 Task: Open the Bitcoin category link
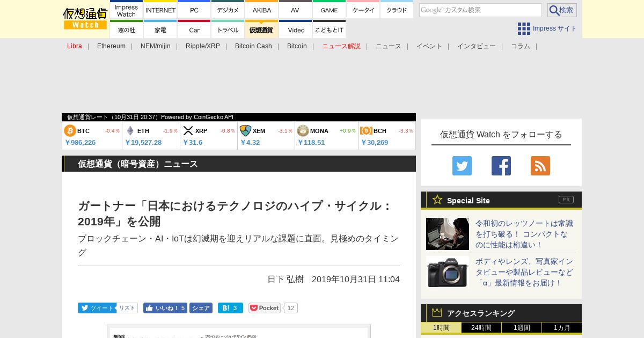[x=297, y=46]
